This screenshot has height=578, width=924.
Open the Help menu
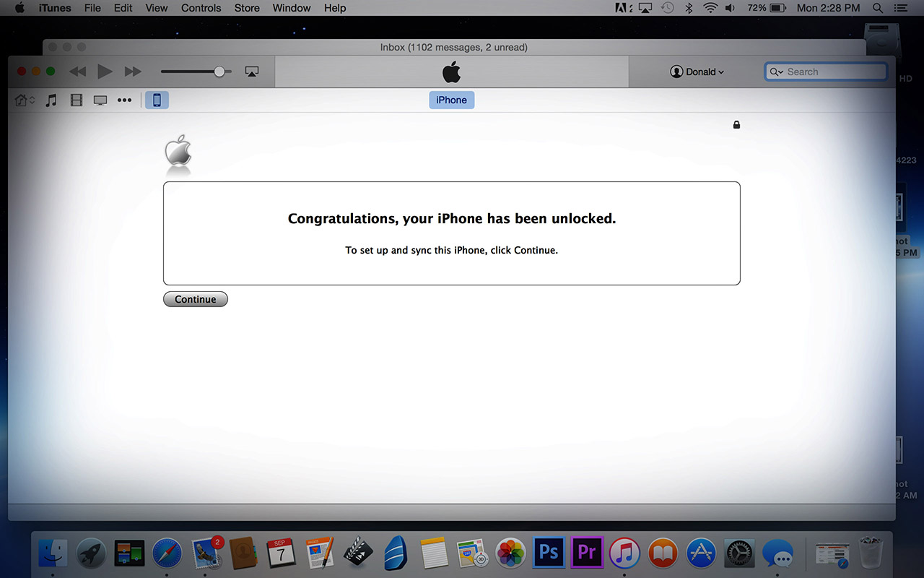pyautogui.click(x=335, y=8)
